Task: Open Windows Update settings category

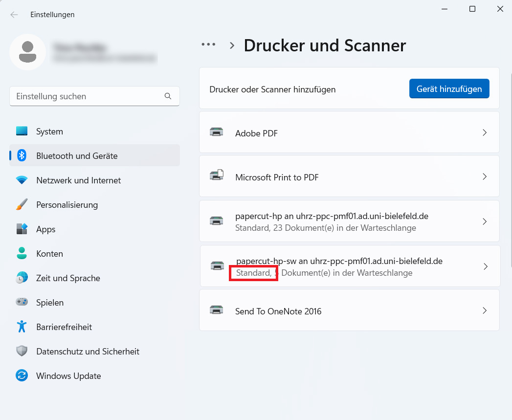Action: (95, 376)
